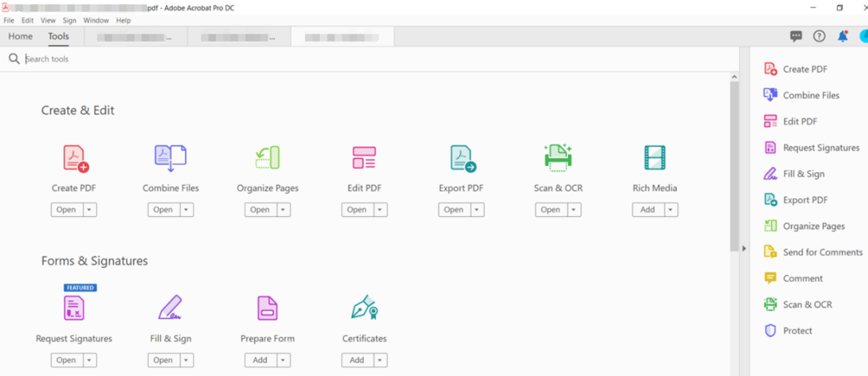Open the Help menu

point(123,21)
